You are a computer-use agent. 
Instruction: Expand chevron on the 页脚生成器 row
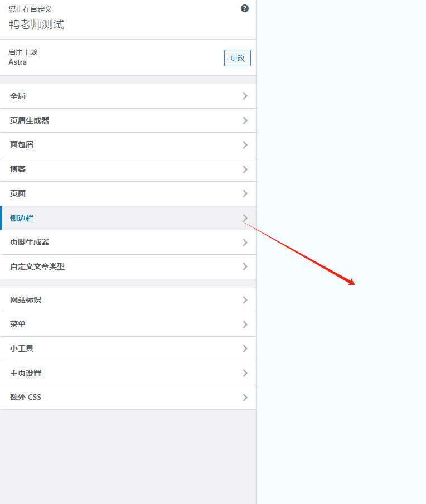245,243
